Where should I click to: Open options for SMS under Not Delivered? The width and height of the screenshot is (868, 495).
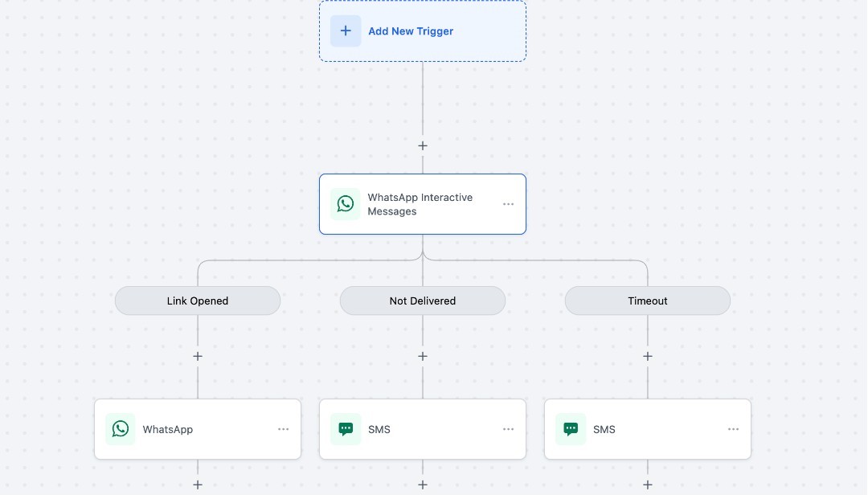[x=508, y=429]
